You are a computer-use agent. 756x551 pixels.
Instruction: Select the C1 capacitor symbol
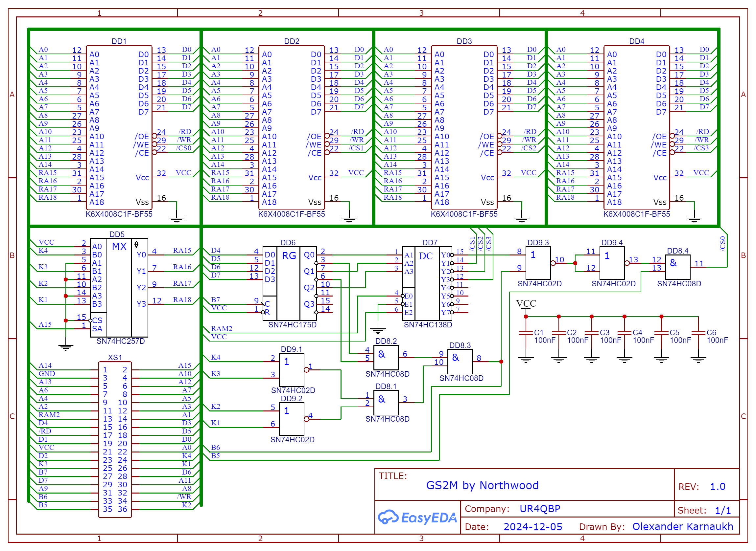click(526, 333)
